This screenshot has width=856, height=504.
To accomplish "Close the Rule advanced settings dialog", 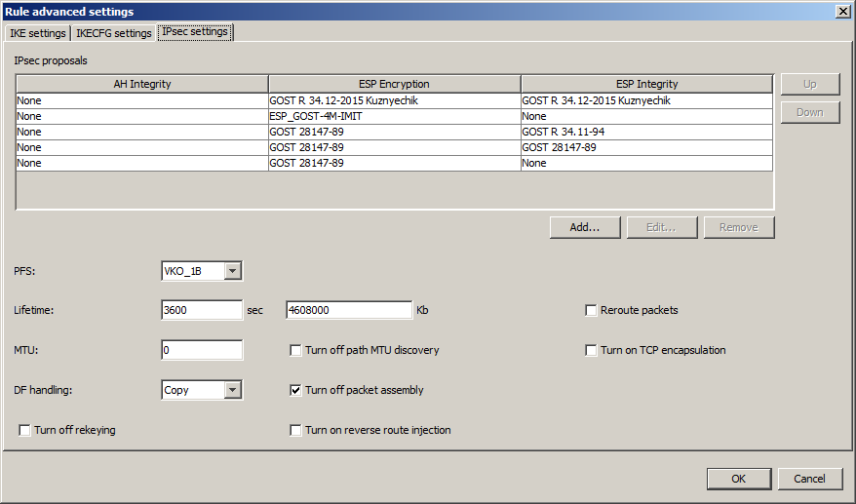I will point(843,12).
